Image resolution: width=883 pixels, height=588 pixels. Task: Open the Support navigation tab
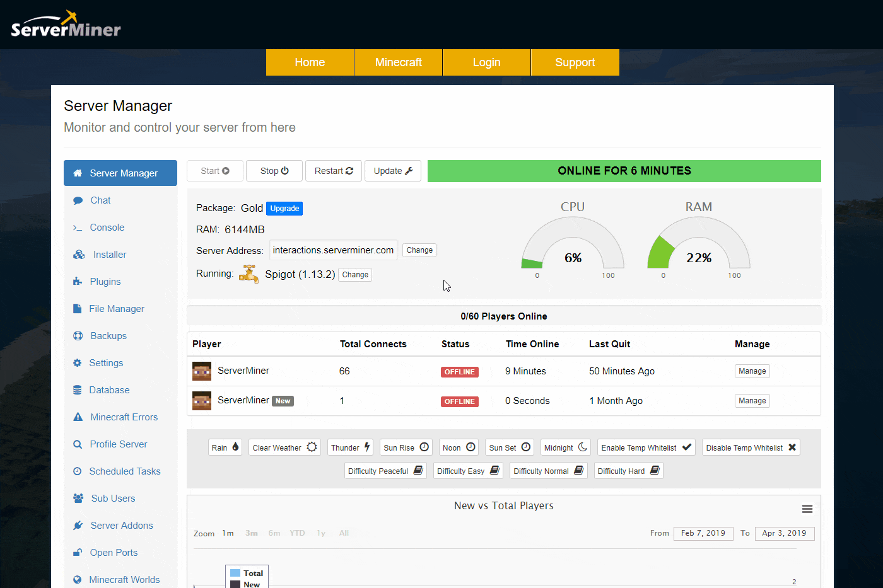[x=575, y=62]
